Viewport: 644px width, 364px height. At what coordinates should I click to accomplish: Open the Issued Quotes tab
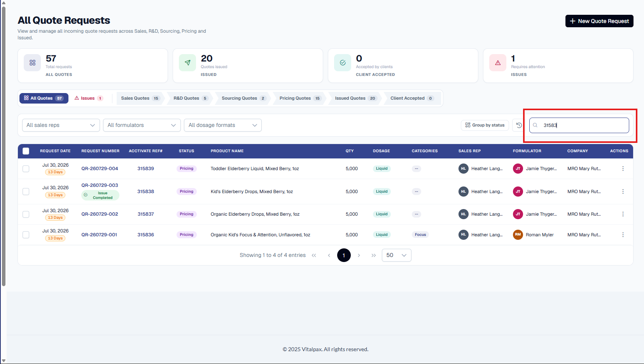[x=355, y=98]
